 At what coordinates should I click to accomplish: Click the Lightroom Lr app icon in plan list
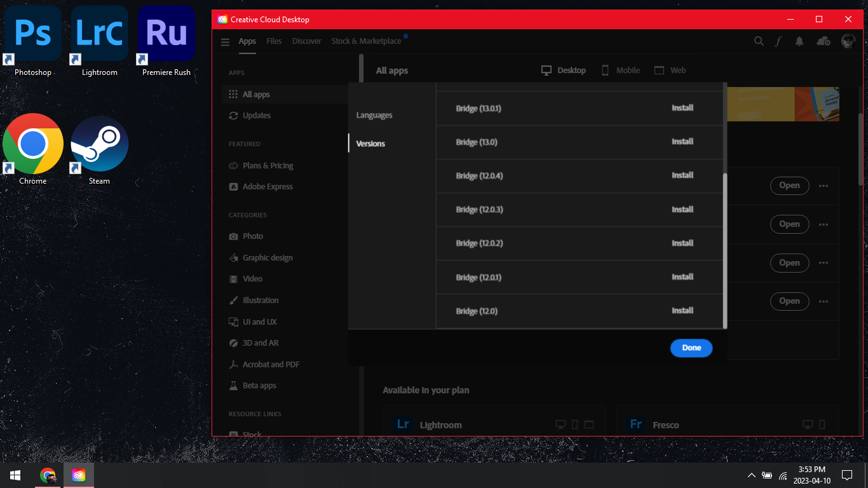pyautogui.click(x=403, y=424)
